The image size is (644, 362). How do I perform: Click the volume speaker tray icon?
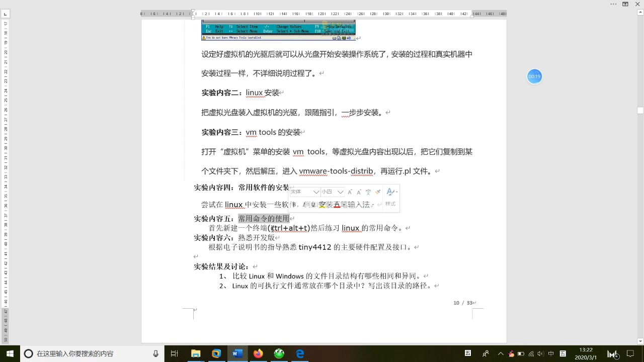pos(540,353)
